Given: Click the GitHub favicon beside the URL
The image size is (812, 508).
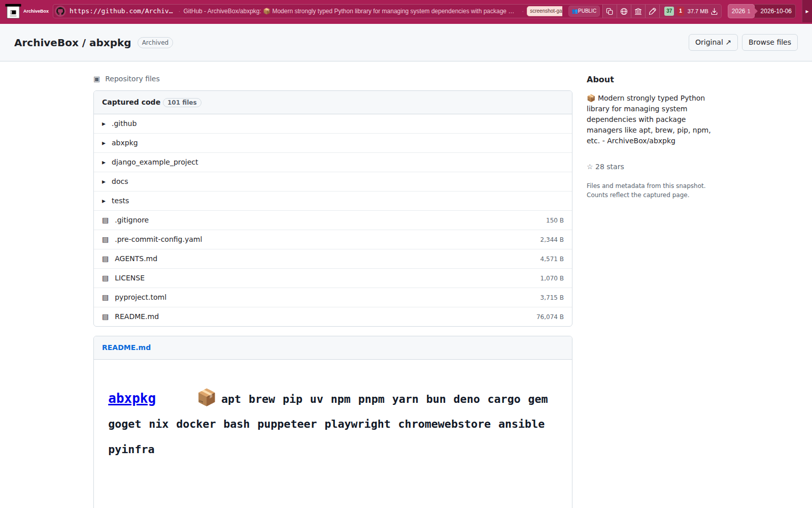Looking at the screenshot, I should tap(60, 11).
